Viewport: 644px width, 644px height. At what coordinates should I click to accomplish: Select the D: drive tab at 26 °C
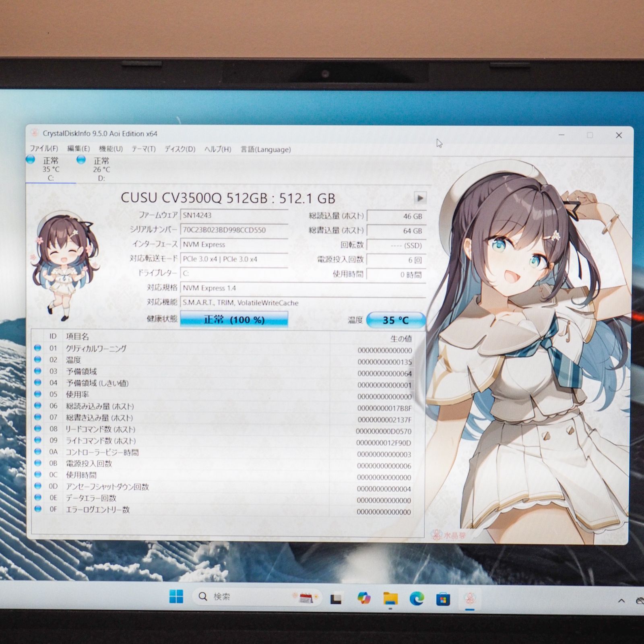(101, 169)
